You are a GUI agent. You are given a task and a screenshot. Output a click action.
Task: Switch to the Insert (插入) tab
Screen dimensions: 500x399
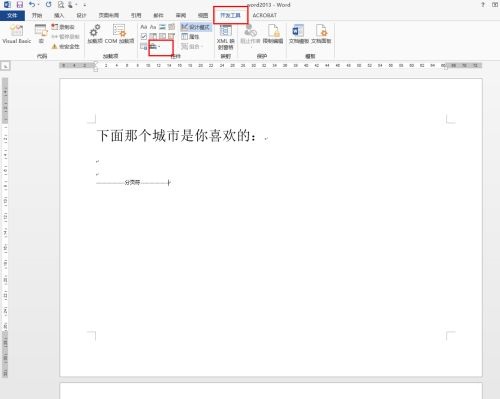click(59, 15)
